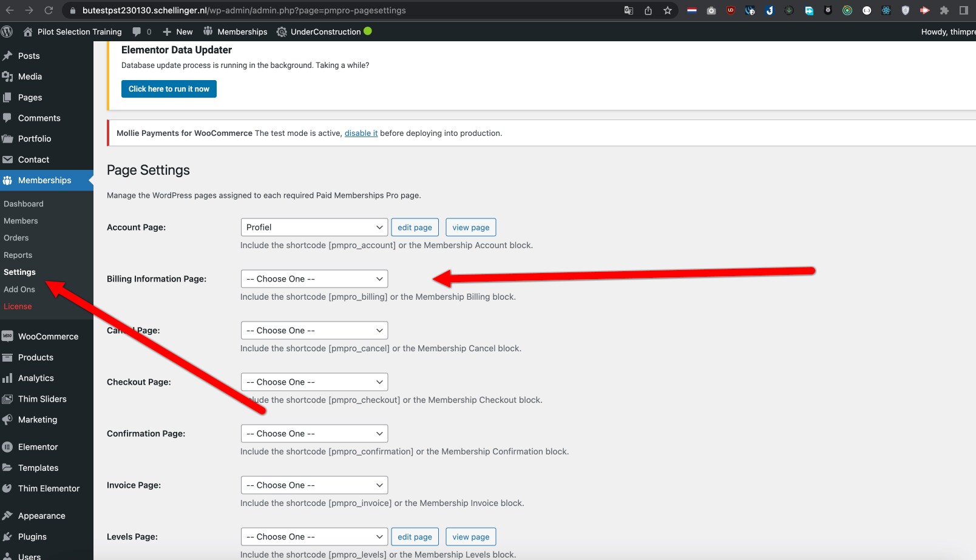Click the Google Translate icon in address bar
This screenshot has width=976, height=560.
click(628, 10)
